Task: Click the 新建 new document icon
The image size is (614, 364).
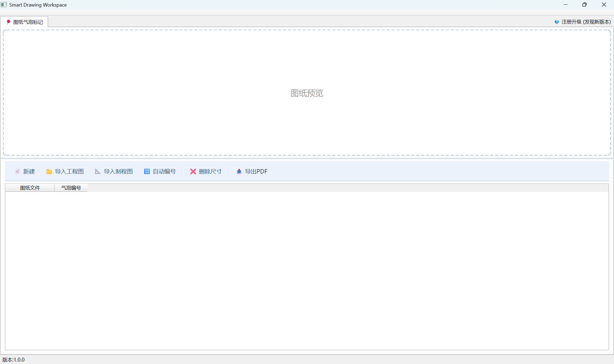Action: (18, 171)
